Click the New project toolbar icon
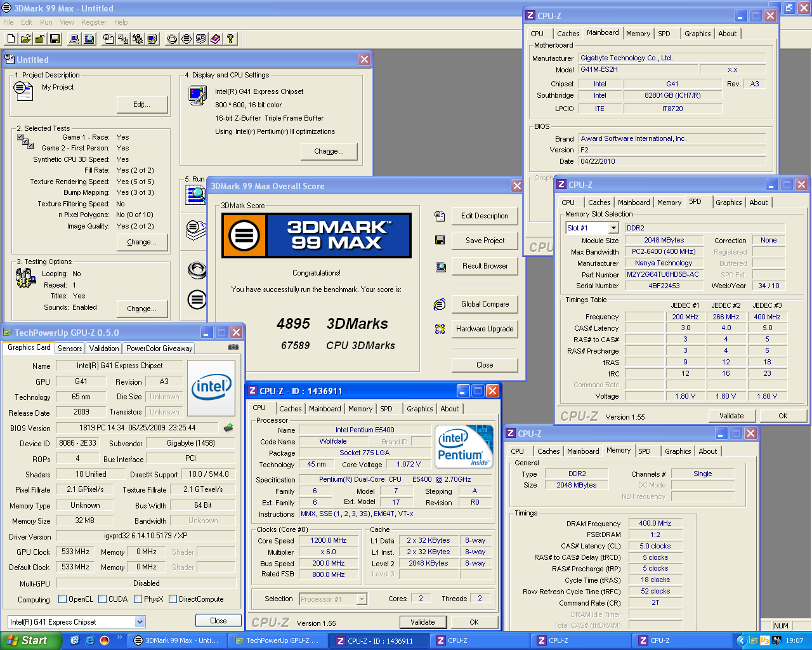812x650 pixels. point(11,39)
